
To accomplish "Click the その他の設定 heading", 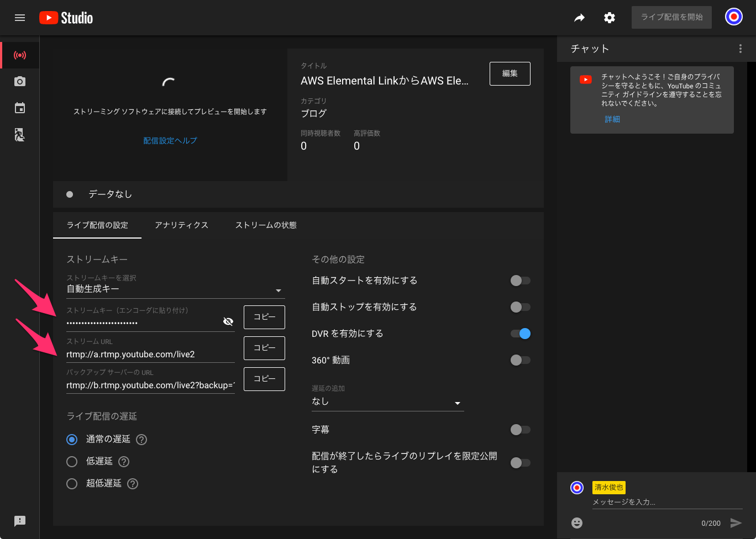I will pos(338,260).
